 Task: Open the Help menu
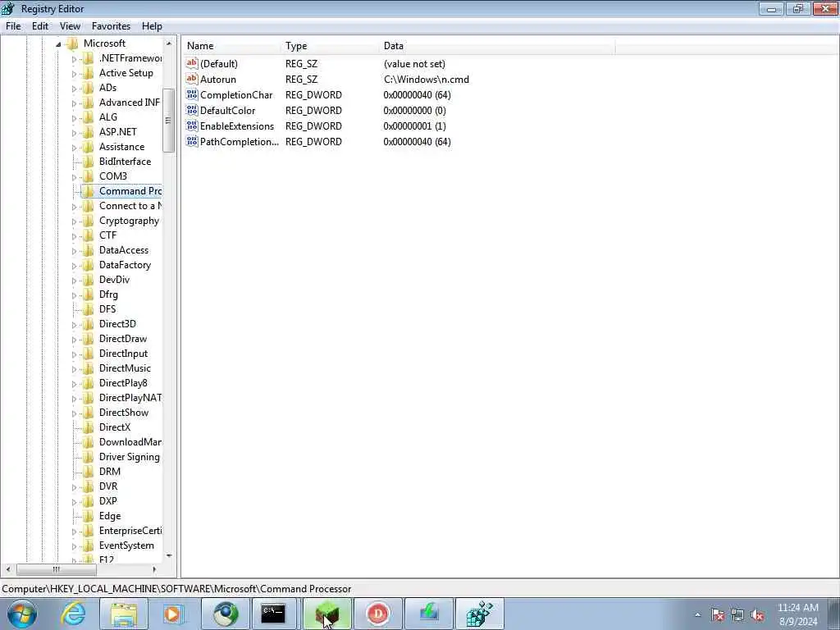click(x=152, y=26)
